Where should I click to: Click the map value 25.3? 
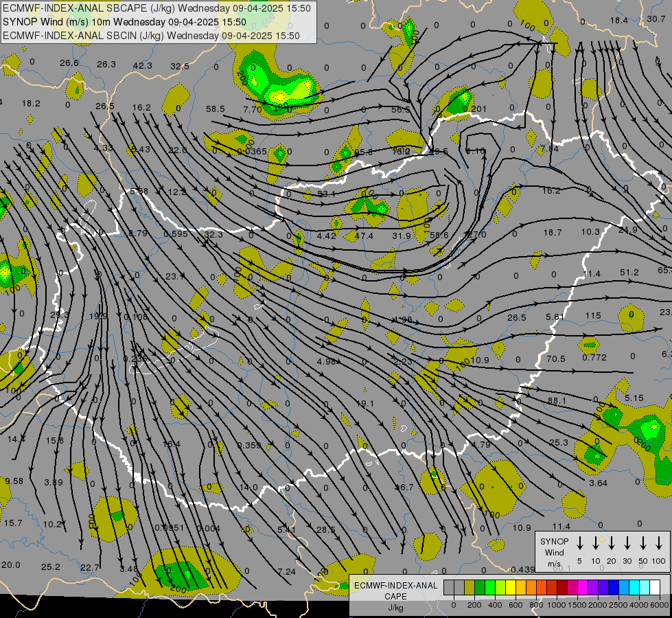pos(559,443)
